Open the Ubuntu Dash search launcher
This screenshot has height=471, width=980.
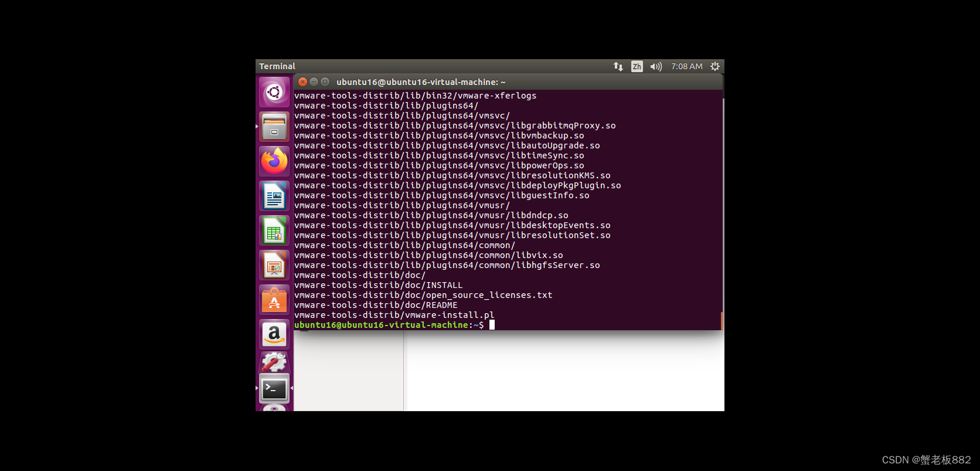tap(274, 92)
